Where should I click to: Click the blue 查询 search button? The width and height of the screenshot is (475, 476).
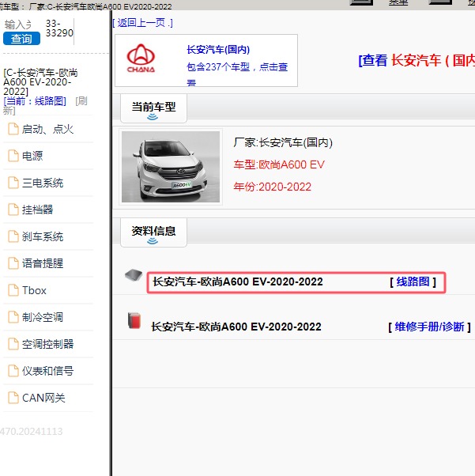[21, 39]
